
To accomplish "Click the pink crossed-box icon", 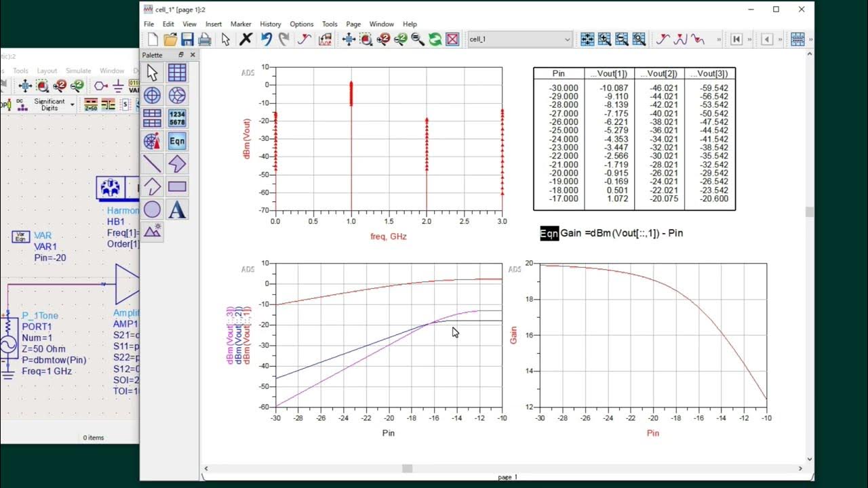I will [x=452, y=39].
